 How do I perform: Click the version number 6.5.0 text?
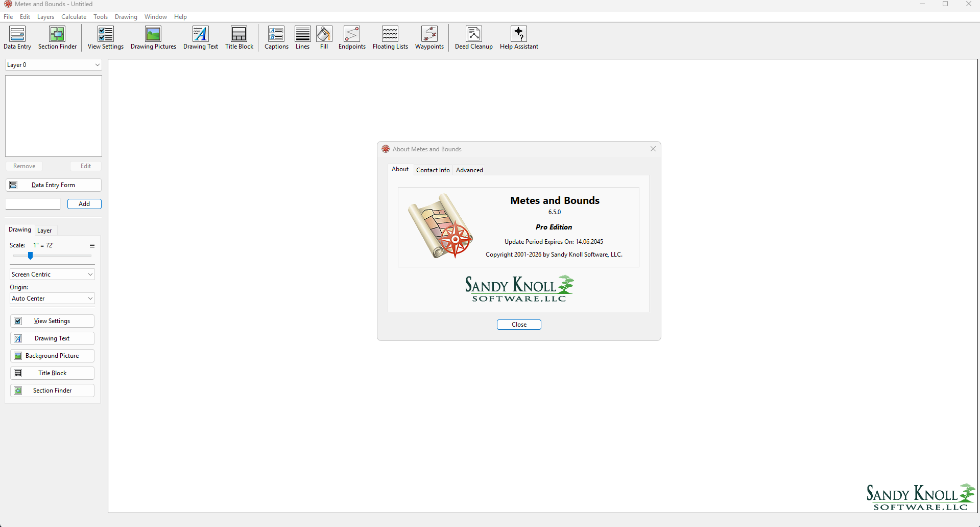click(x=555, y=212)
